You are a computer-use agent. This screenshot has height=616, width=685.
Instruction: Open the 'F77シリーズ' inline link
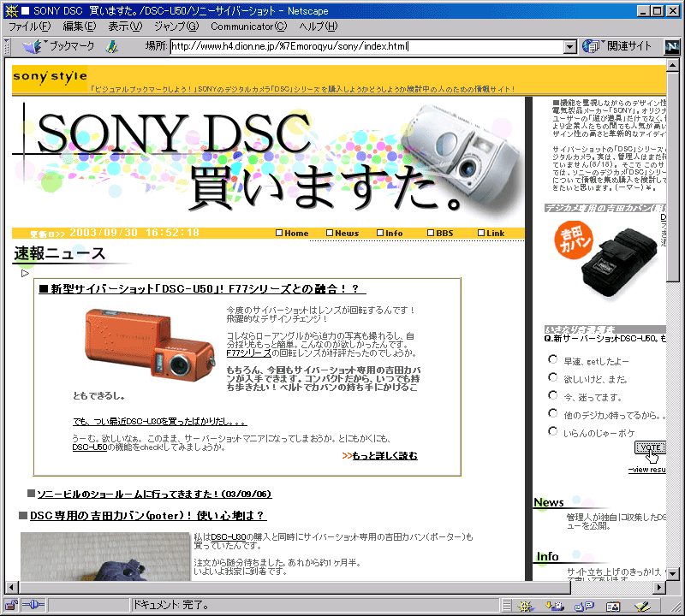(248, 353)
